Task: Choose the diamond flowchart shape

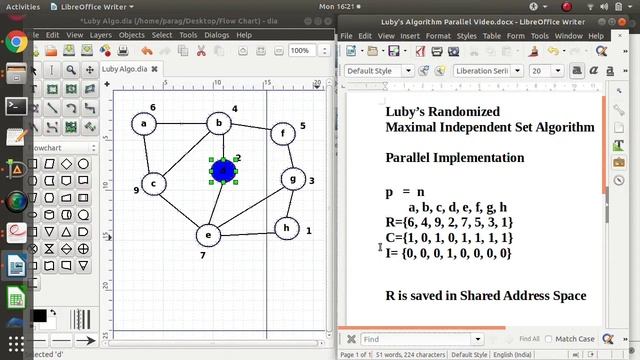Action: [66, 164]
